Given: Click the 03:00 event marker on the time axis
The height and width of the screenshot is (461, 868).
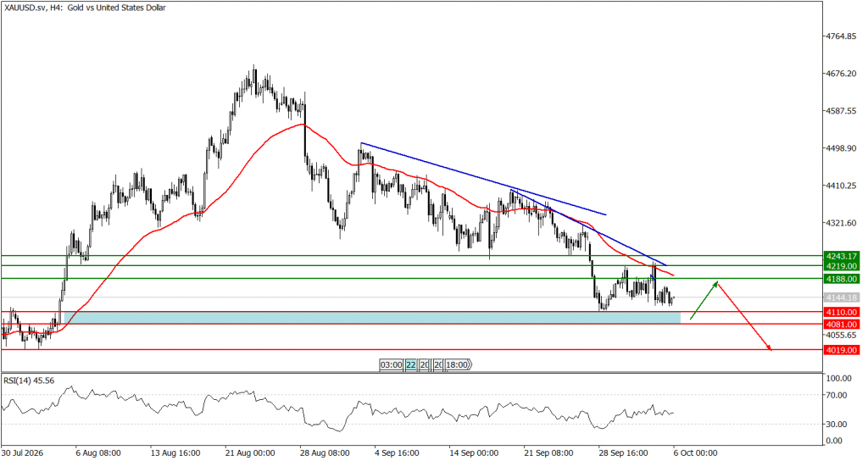Looking at the screenshot, I should (x=391, y=364).
